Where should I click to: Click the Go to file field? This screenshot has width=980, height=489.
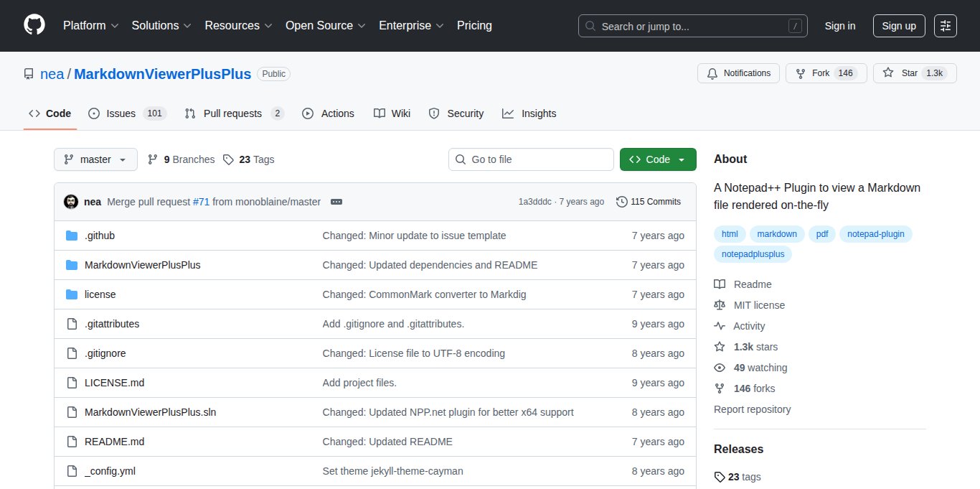[531, 159]
